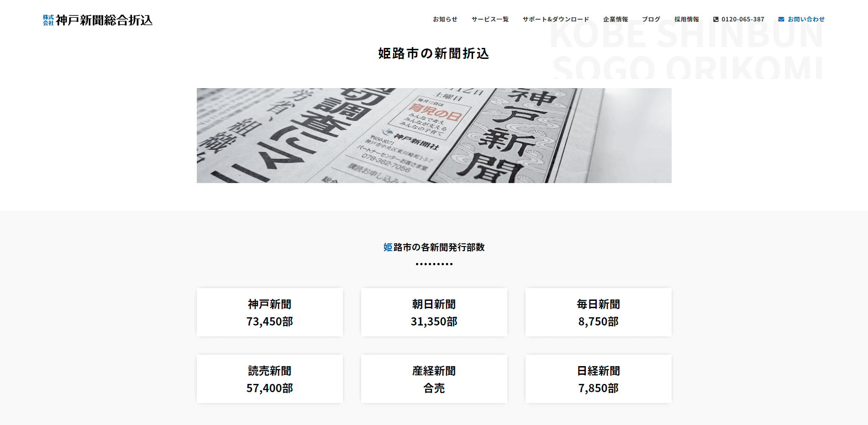Open the 採用情報 navigation link
This screenshot has width=868, height=425.
pos(687,19)
